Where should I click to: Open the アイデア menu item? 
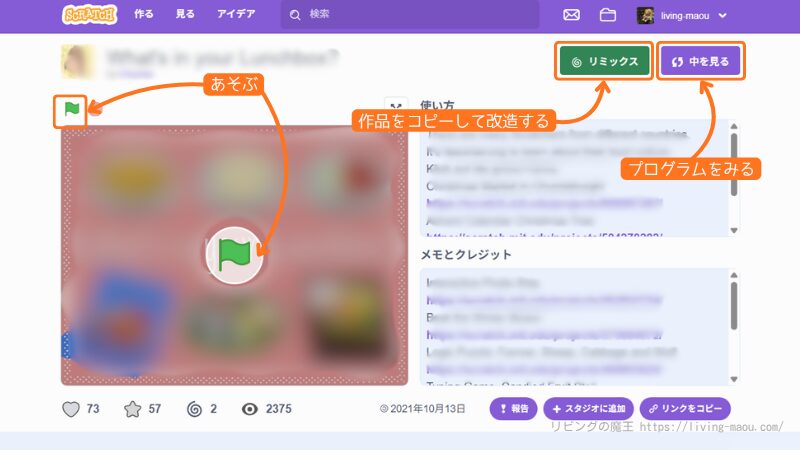(236, 15)
